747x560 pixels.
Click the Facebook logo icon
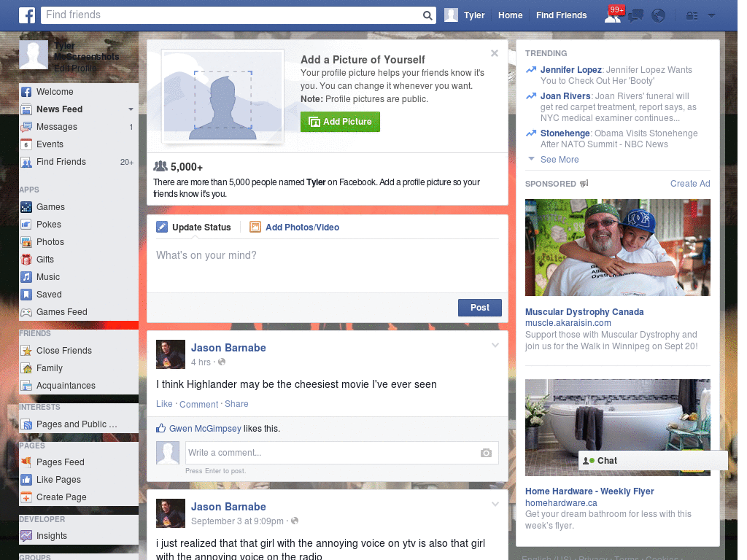[27, 15]
